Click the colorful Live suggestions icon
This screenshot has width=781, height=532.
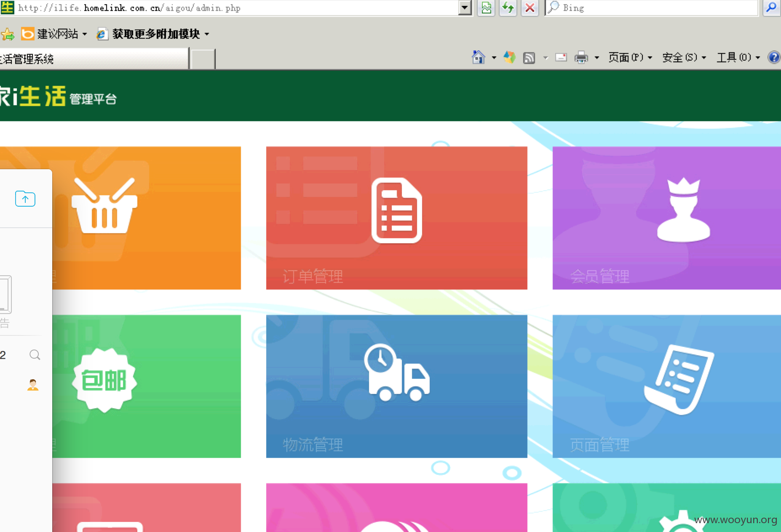pos(509,57)
